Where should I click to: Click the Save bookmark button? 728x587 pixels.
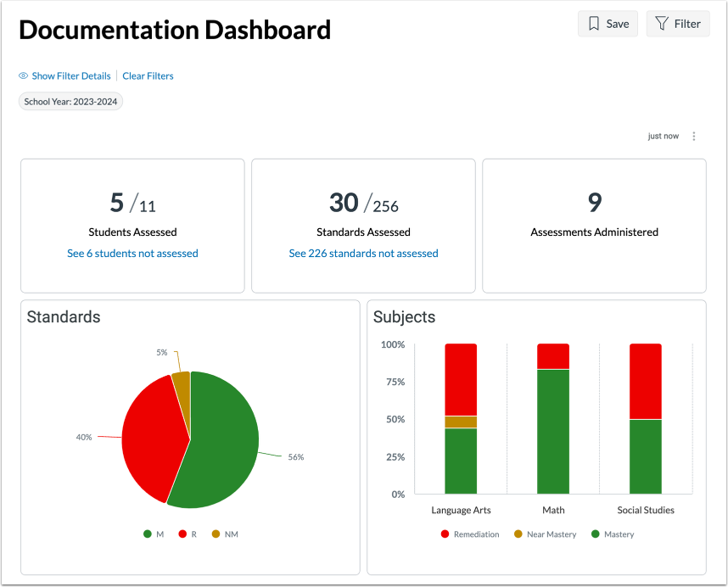(x=608, y=24)
